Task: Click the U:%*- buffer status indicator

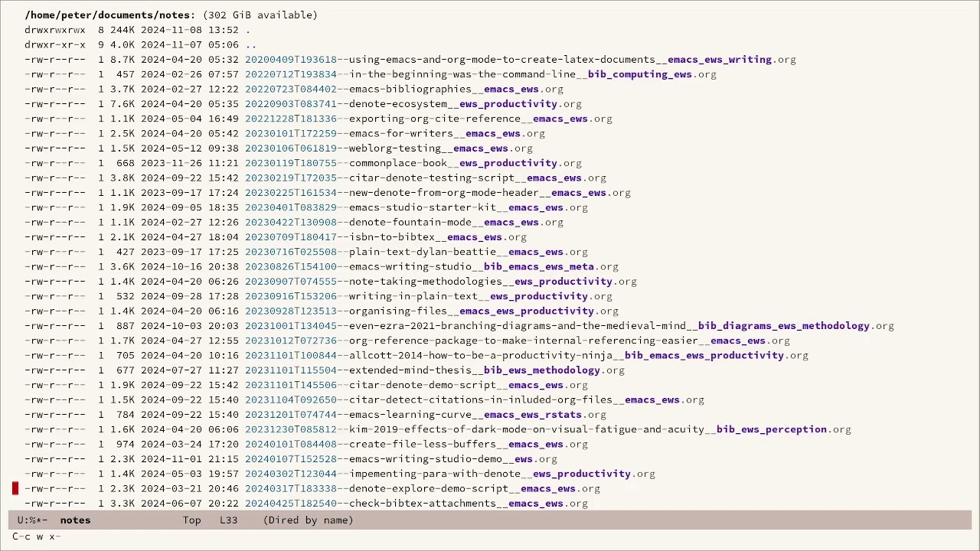Action: [33, 520]
